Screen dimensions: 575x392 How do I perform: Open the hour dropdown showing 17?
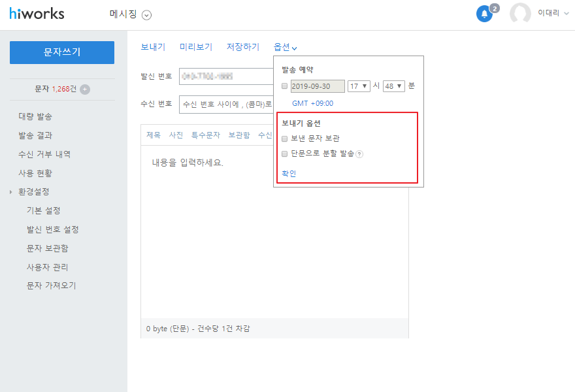(x=359, y=86)
